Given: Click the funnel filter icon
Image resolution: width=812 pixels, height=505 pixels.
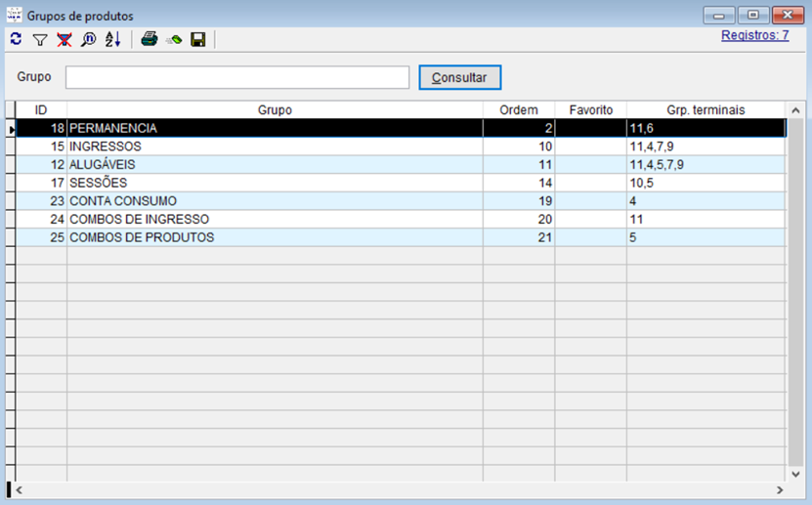Looking at the screenshot, I should [40, 40].
